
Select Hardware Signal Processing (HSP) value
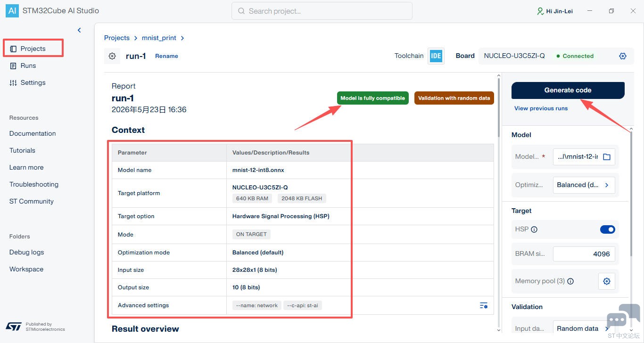click(281, 216)
